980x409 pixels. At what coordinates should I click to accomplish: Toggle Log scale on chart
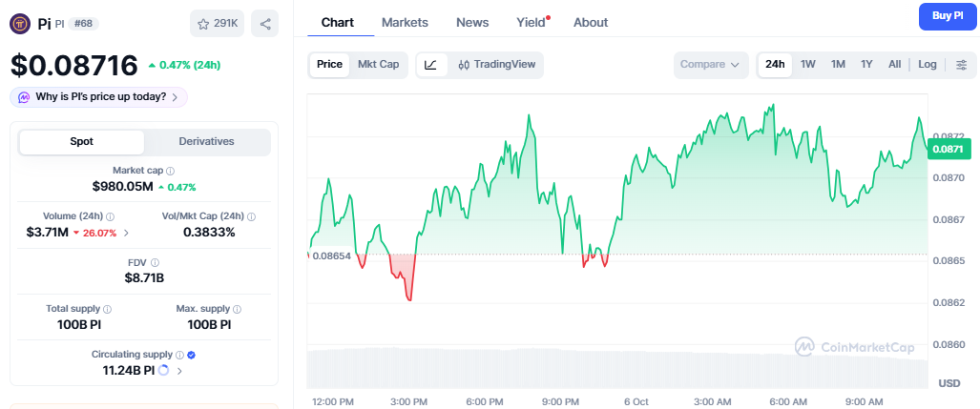click(x=928, y=64)
